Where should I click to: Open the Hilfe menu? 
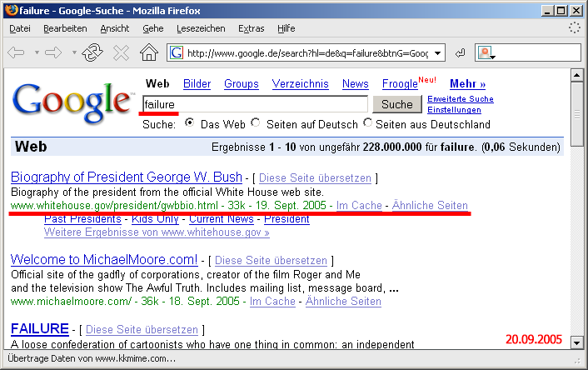pos(287,28)
